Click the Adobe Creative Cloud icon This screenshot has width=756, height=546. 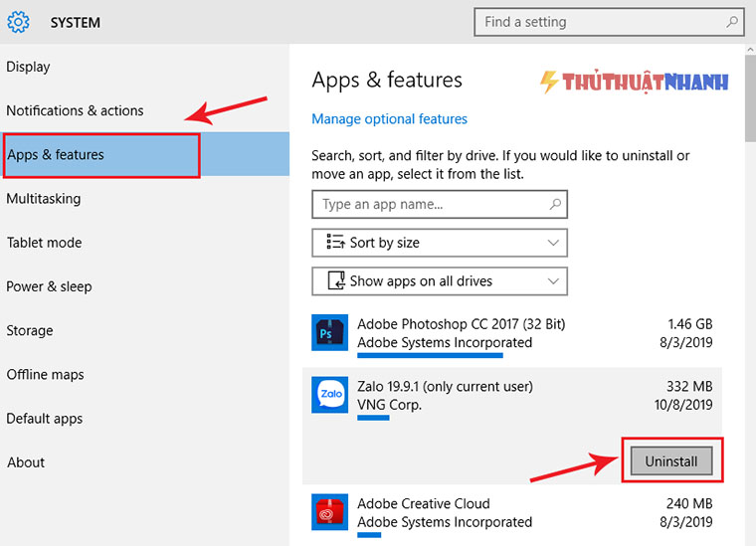pos(330,512)
